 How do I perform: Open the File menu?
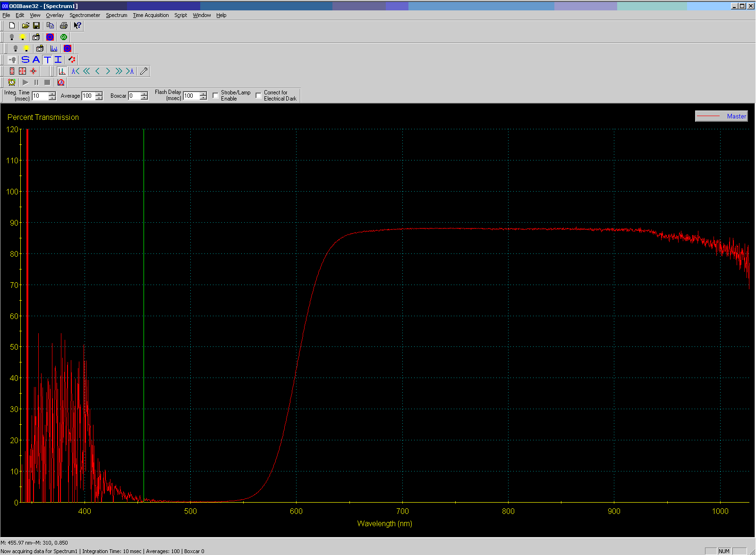click(x=6, y=15)
